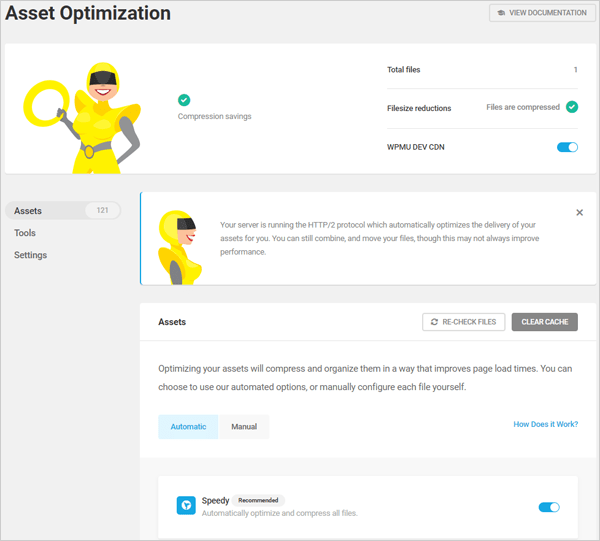Click the Clear Cache button
The width and height of the screenshot is (600, 541).
545,322
